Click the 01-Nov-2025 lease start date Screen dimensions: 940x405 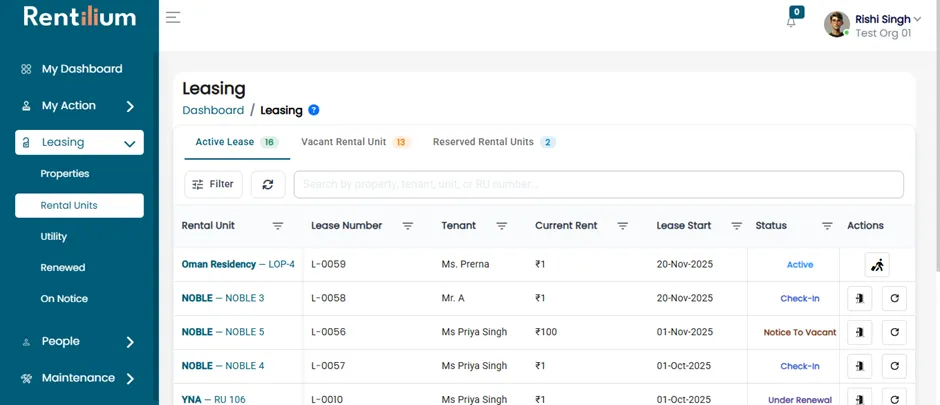(685, 332)
